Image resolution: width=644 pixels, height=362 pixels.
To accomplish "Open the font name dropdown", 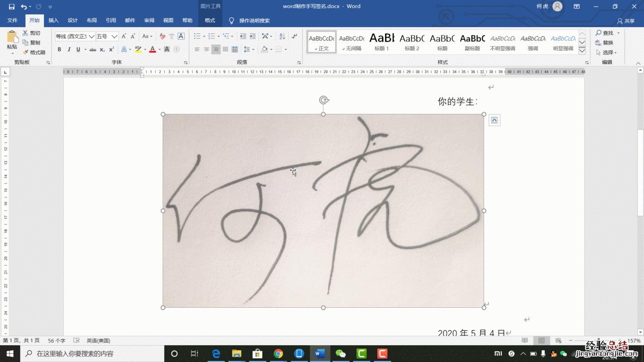I will tap(91, 36).
